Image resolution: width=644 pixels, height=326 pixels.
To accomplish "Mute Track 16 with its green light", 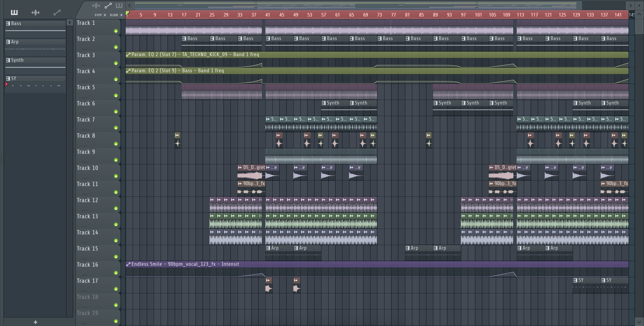I will [x=116, y=273].
